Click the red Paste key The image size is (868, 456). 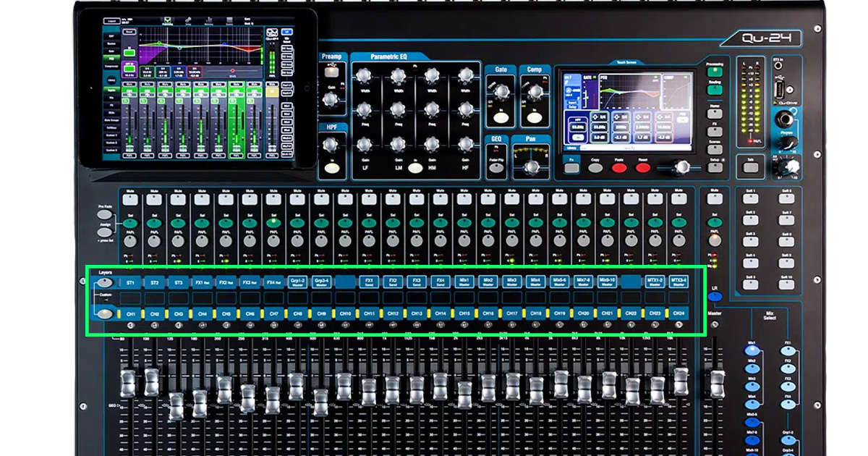618,168
